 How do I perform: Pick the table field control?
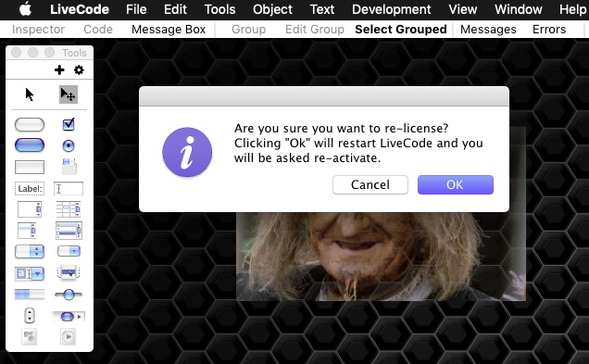[x=69, y=209]
